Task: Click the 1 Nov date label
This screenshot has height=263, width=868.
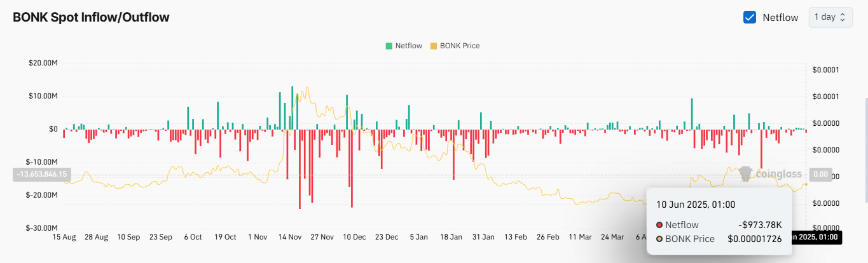Action: point(258,237)
